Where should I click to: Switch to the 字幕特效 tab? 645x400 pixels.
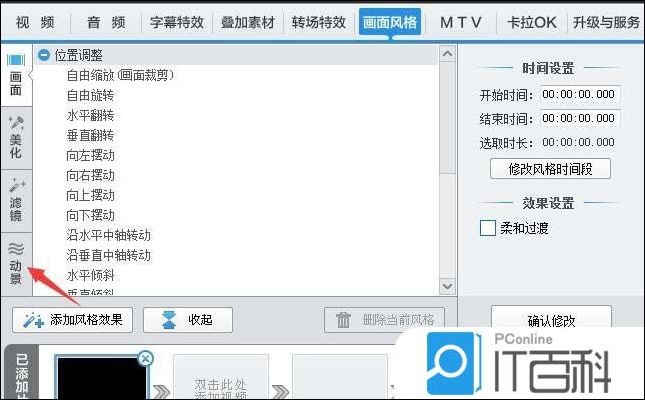pos(177,22)
